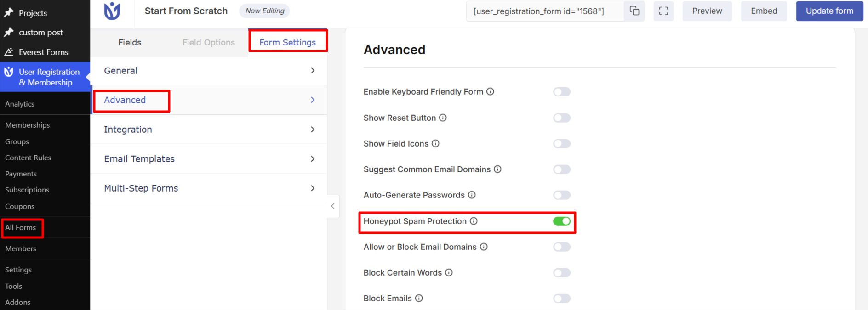Open info tooltip for Allow or Block Email Domains
The width and height of the screenshot is (868, 310).
tap(484, 247)
